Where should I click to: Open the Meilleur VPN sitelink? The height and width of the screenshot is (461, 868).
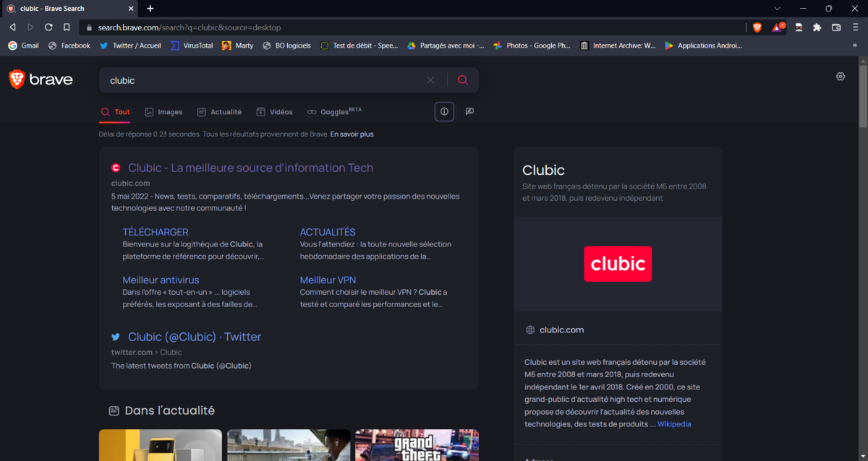pos(328,280)
